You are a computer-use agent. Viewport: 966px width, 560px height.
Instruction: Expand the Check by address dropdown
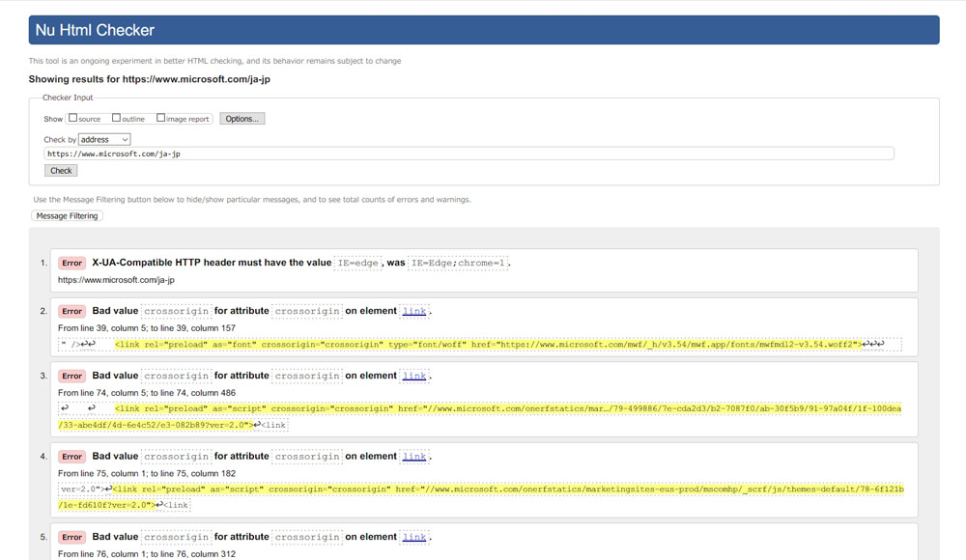pyautogui.click(x=104, y=140)
